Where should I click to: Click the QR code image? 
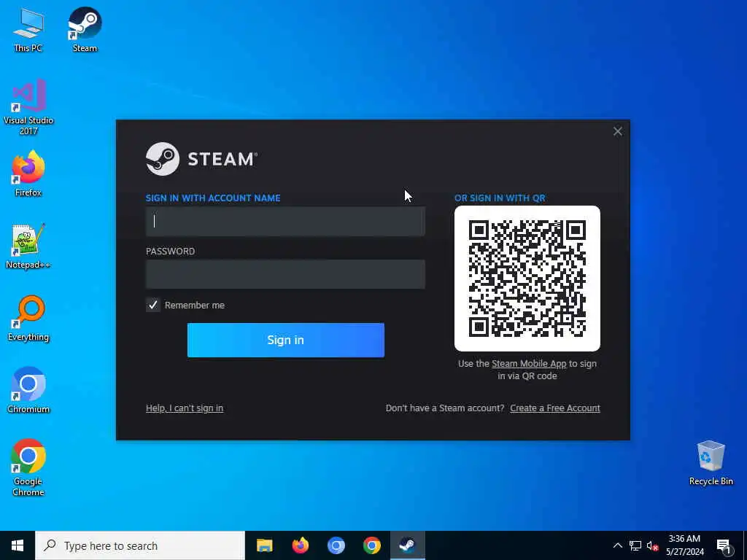[x=527, y=279]
